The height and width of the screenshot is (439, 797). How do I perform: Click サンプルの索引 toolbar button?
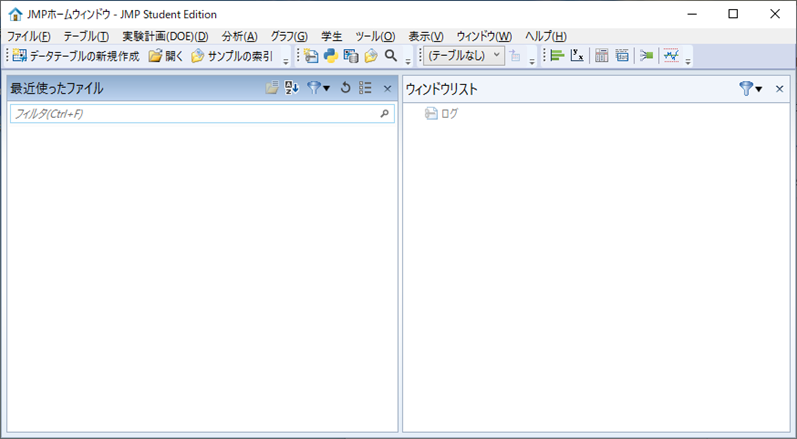(x=232, y=56)
